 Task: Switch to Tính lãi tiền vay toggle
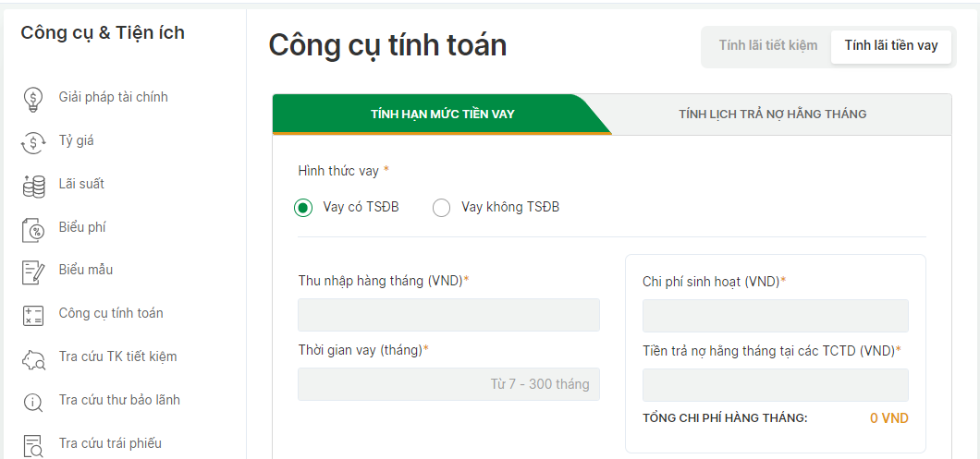890,45
